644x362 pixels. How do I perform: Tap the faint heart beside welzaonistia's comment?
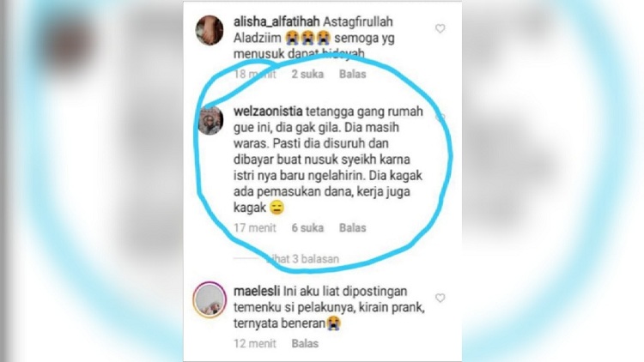point(440,118)
